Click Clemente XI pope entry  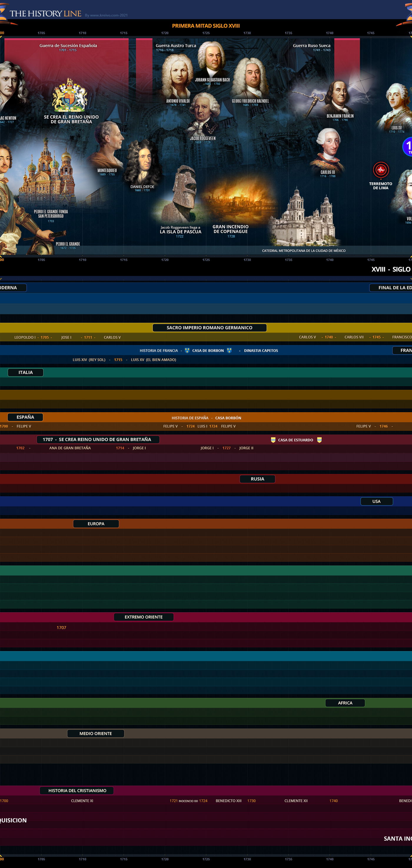tap(82, 801)
